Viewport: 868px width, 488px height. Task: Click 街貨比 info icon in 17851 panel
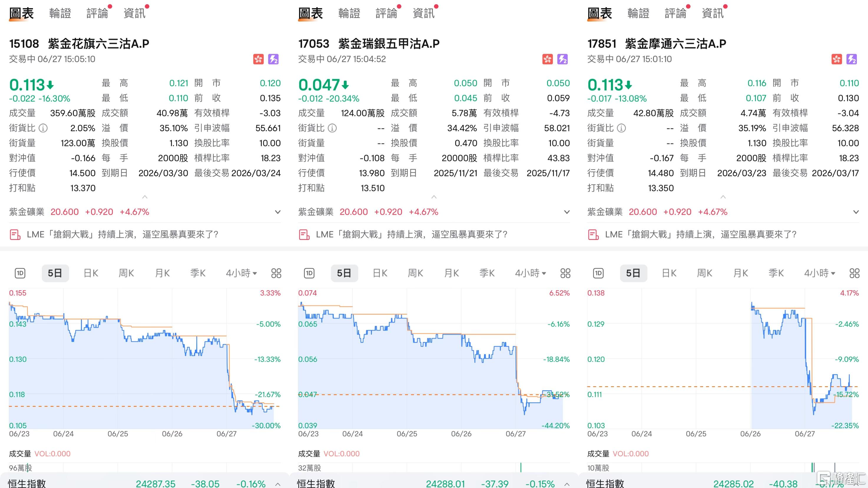point(621,128)
